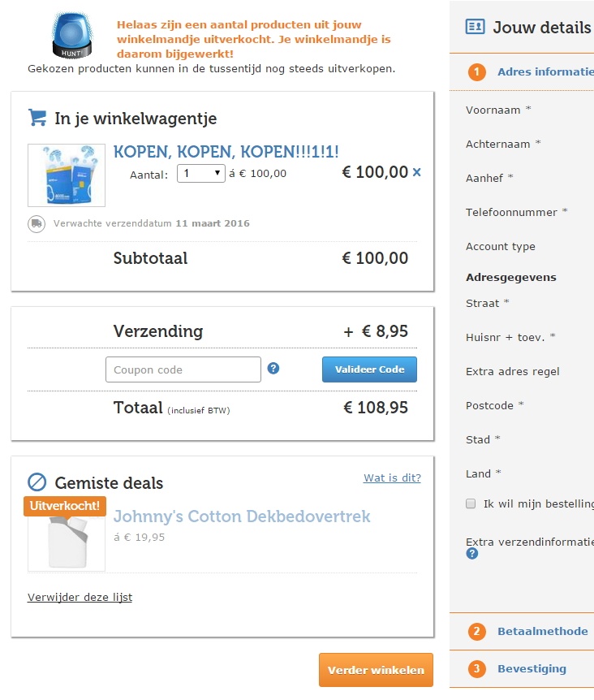Expand the Betaalmethode step section

tap(542, 631)
